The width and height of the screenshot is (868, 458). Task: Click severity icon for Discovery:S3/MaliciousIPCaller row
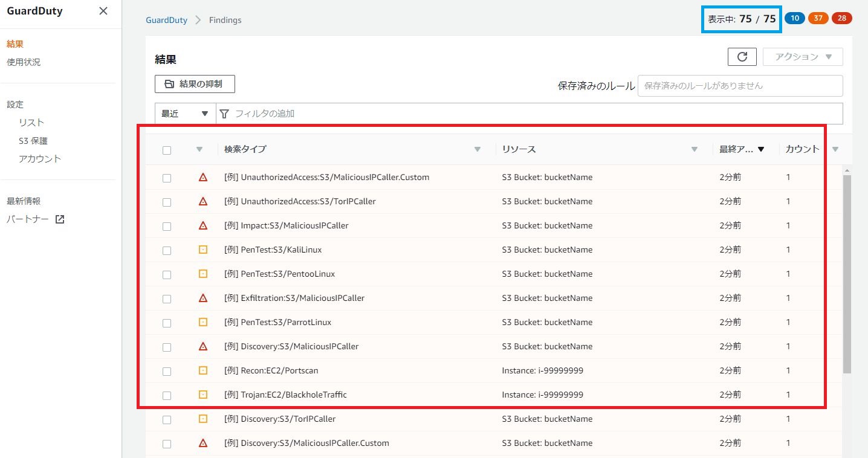tap(203, 346)
